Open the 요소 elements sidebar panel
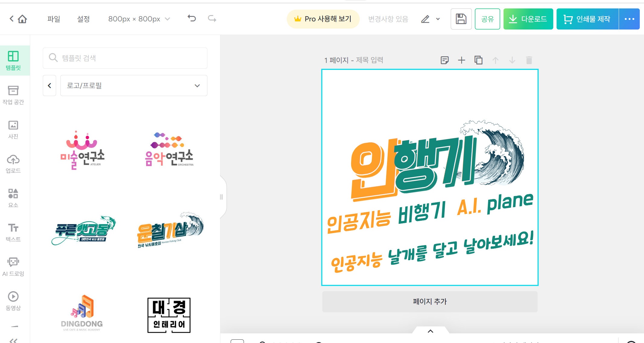This screenshot has height=343, width=644. pos(13,198)
